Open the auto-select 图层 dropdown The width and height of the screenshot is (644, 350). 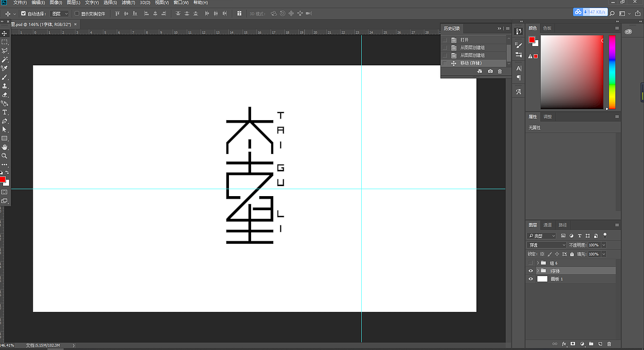pos(60,14)
